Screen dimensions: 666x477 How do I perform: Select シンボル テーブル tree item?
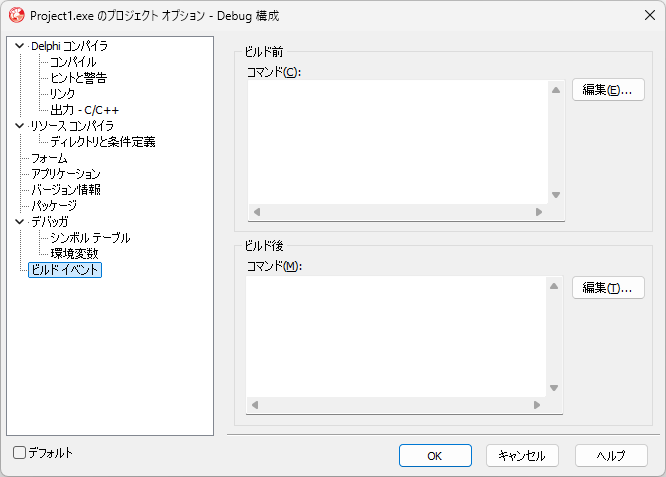tap(90, 238)
